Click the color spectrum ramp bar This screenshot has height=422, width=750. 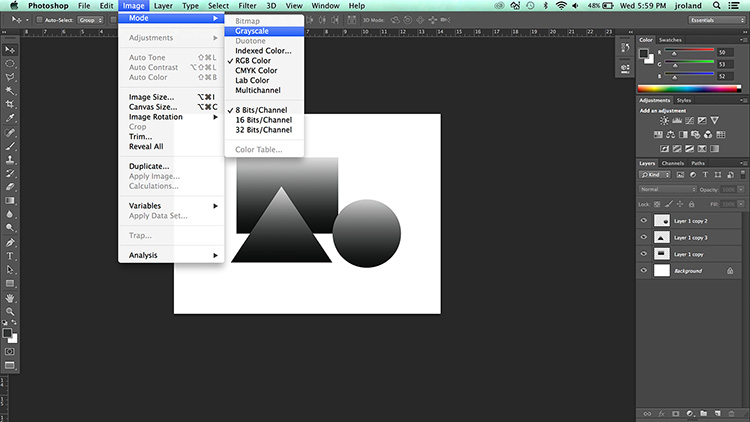(689, 89)
